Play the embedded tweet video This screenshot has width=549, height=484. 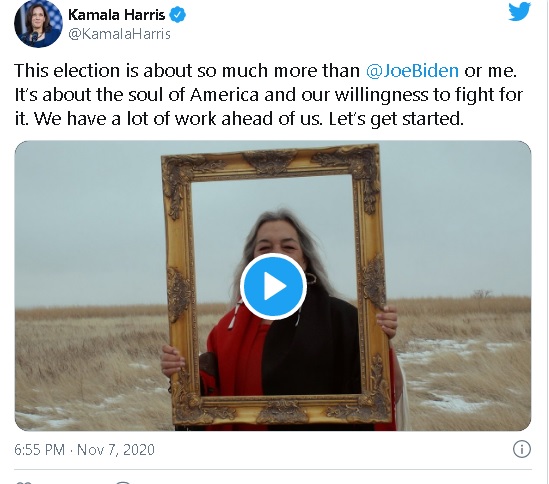[273, 286]
